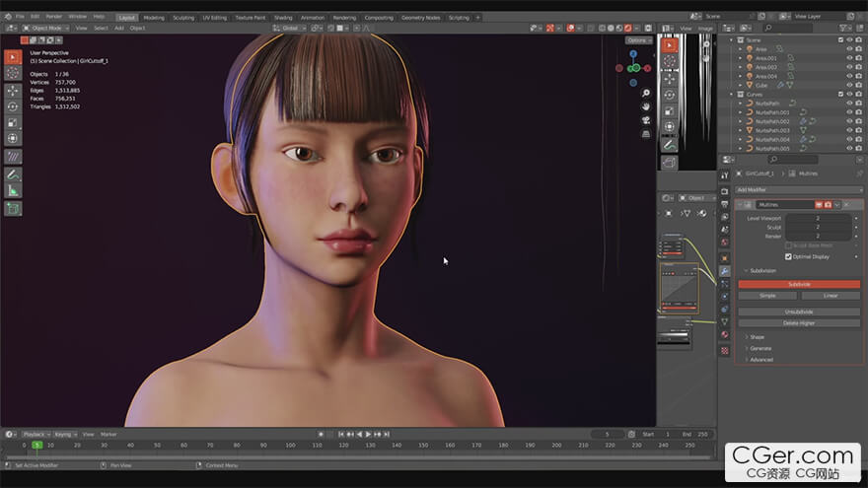Collapse the Curves collection in outliner
This screenshot has height=488, width=868.
tap(732, 95)
